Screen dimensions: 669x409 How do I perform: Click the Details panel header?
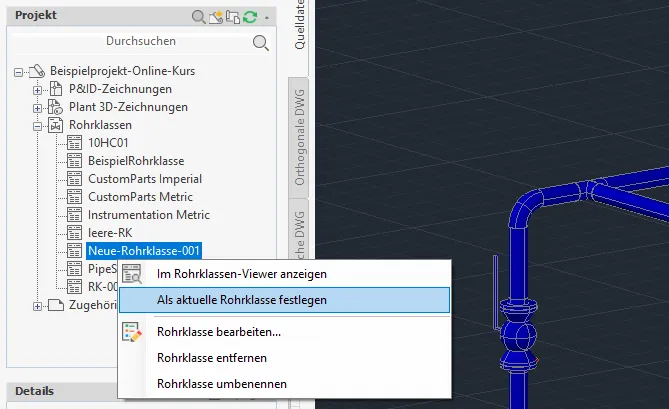(x=62, y=391)
